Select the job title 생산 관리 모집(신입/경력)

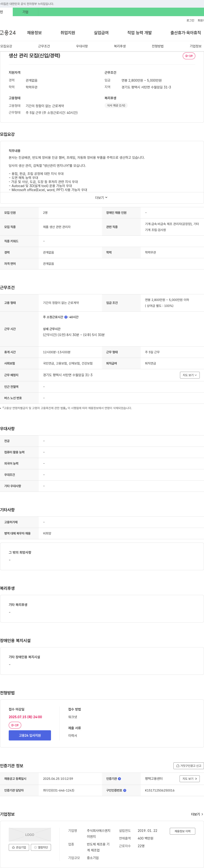[x=34, y=56]
